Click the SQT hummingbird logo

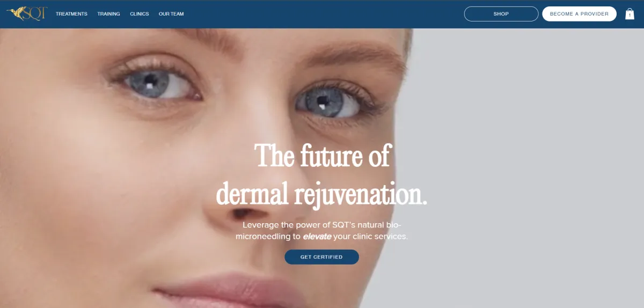click(x=27, y=13)
